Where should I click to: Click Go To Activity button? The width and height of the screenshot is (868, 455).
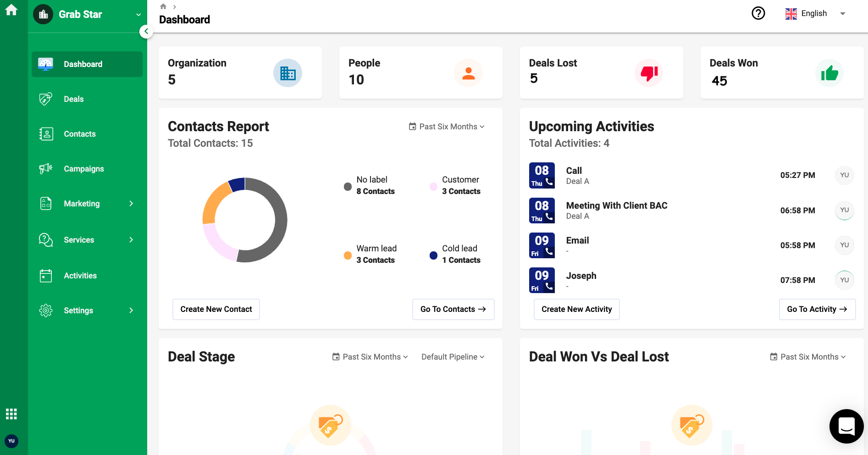(817, 309)
